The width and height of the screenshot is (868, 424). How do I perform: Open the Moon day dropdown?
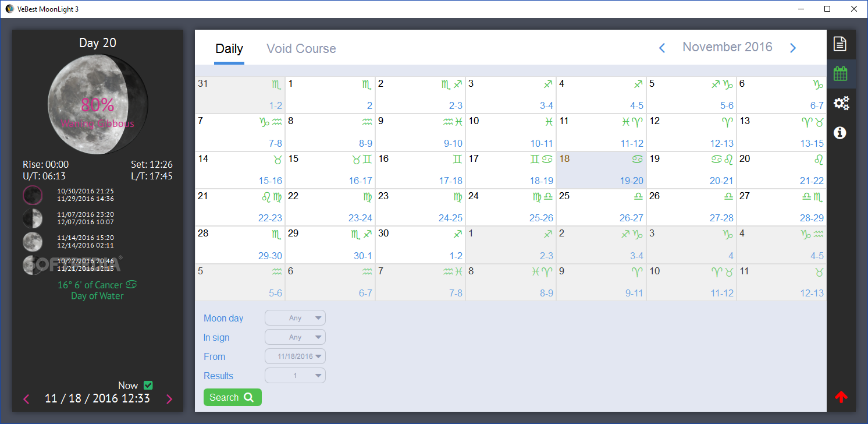(295, 318)
